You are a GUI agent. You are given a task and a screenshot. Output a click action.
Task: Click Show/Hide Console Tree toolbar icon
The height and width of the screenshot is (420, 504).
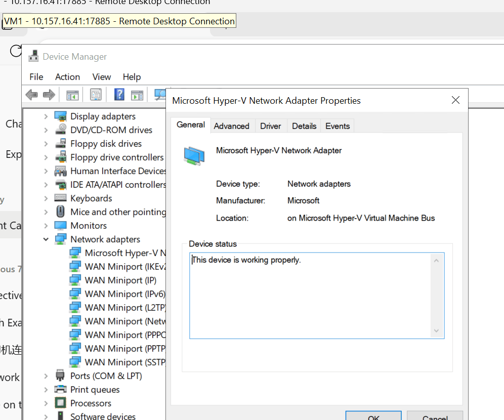coord(72,95)
